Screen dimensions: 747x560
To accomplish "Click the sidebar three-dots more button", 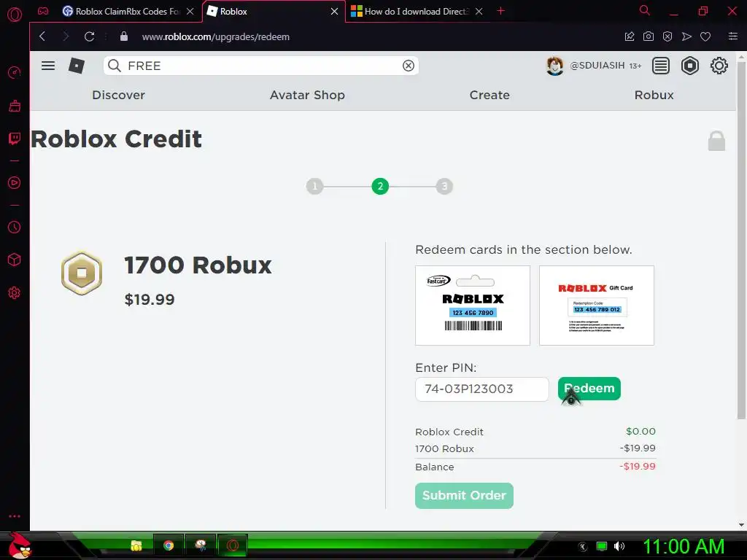I will (x=15, y=516).
